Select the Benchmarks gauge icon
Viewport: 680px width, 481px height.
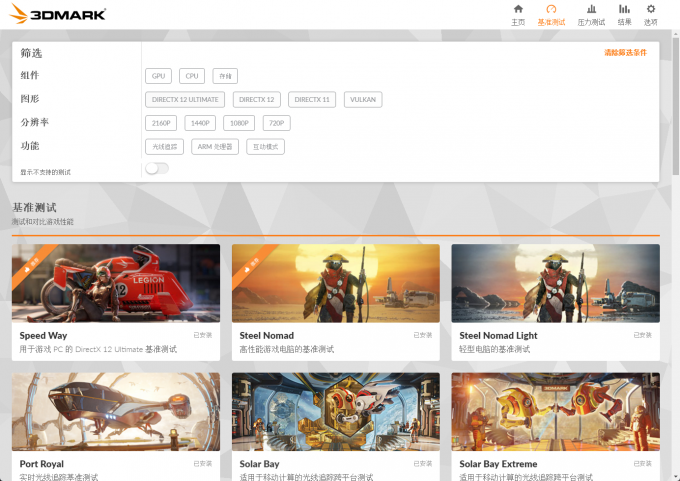click(551, 9)
